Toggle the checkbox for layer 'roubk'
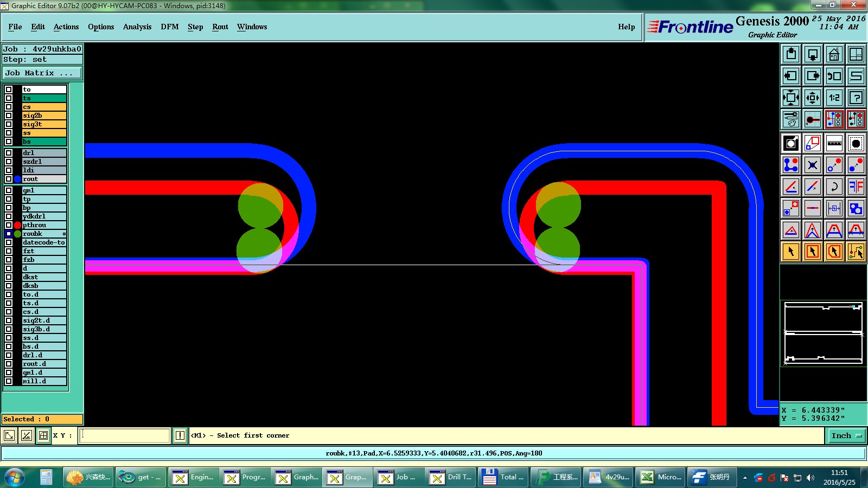 tap(9, 234)
